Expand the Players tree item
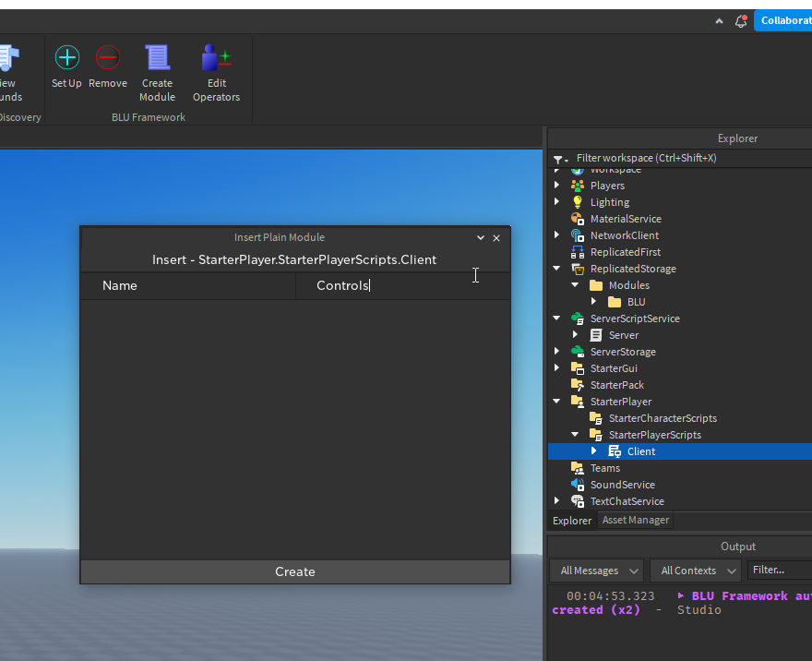 click(x=557, y=185)
